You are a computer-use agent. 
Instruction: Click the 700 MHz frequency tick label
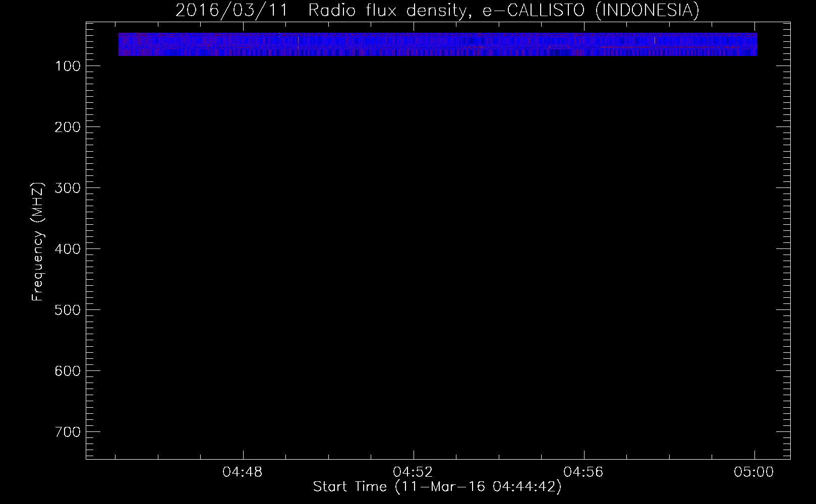[x=67, y=432]
